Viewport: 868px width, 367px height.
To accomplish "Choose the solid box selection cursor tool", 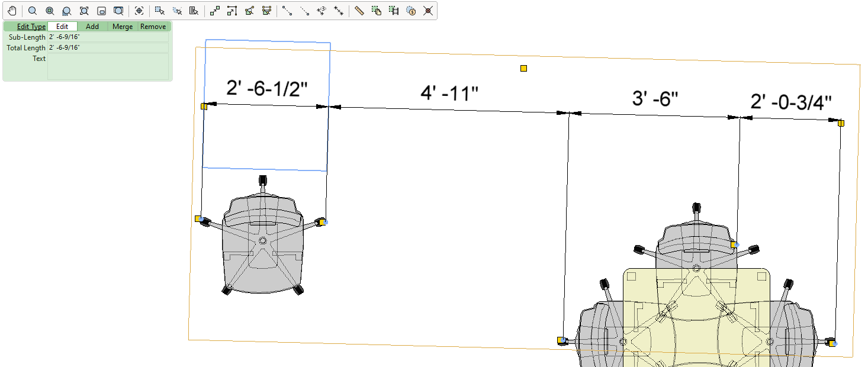I will coord(159,11).
